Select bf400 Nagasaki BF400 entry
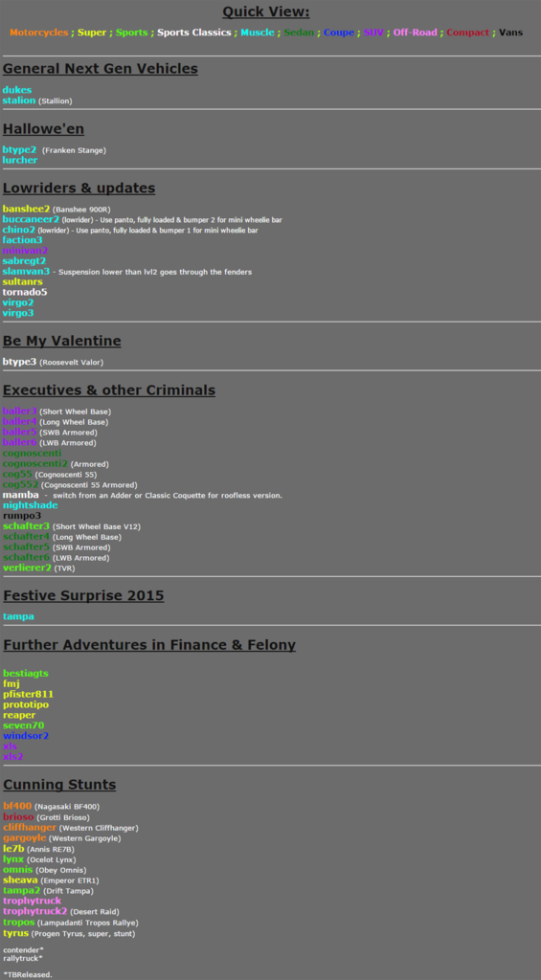 coord(52,806)
